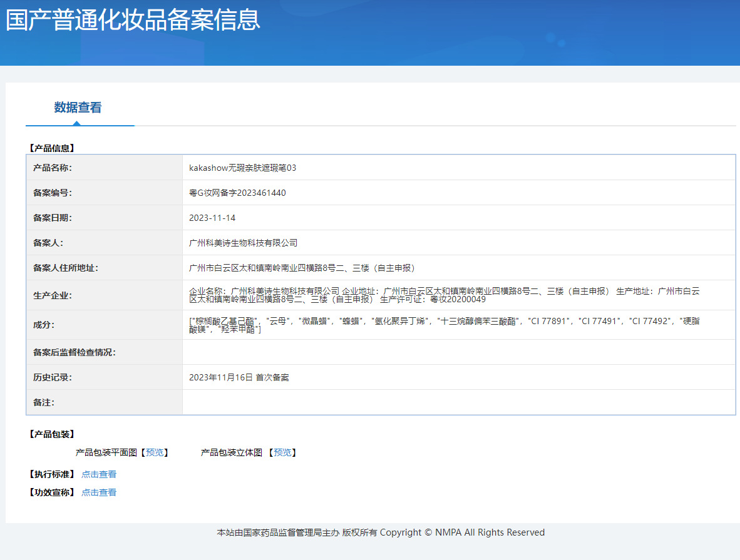Click the 【产品包装】 section heading
740x560 pixels.
tap(51, 434)
